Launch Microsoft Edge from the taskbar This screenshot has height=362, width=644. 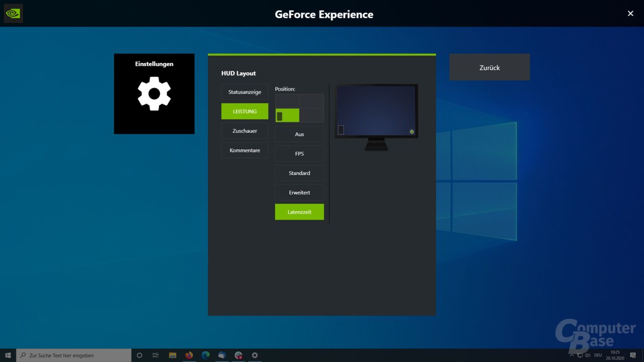click(x=205, y=355)
